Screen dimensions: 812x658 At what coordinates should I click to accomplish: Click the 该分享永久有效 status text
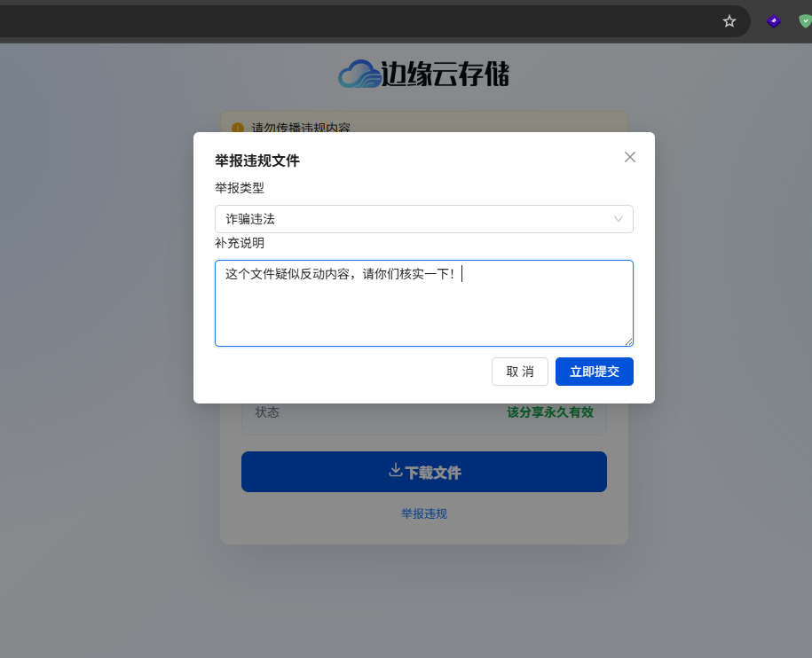point(550,412)
